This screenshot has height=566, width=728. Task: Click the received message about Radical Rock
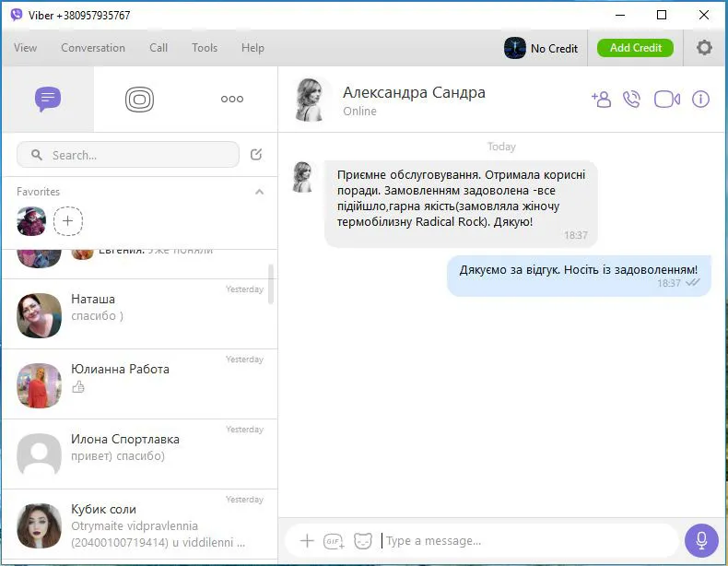(x=461, y=204)
